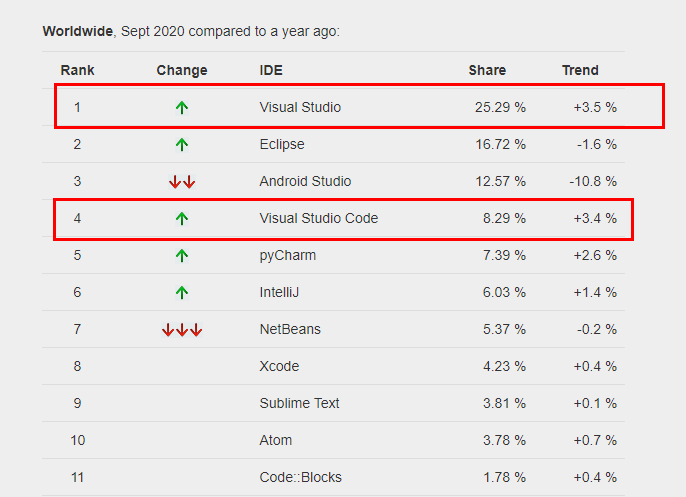Click the -0.2 % trend value

597,329
